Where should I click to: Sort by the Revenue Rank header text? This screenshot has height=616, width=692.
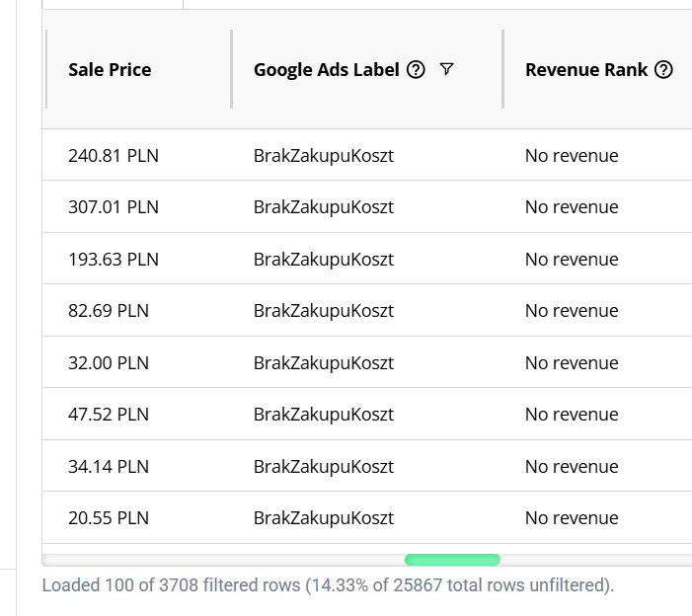[586, 69]
